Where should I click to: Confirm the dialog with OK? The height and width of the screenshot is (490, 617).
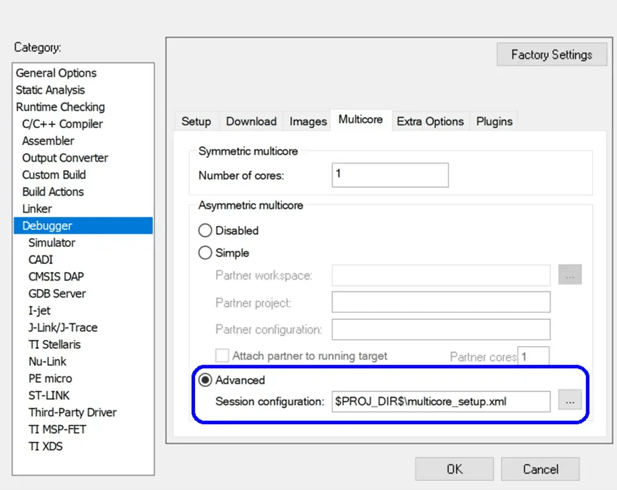pos(454,469)
